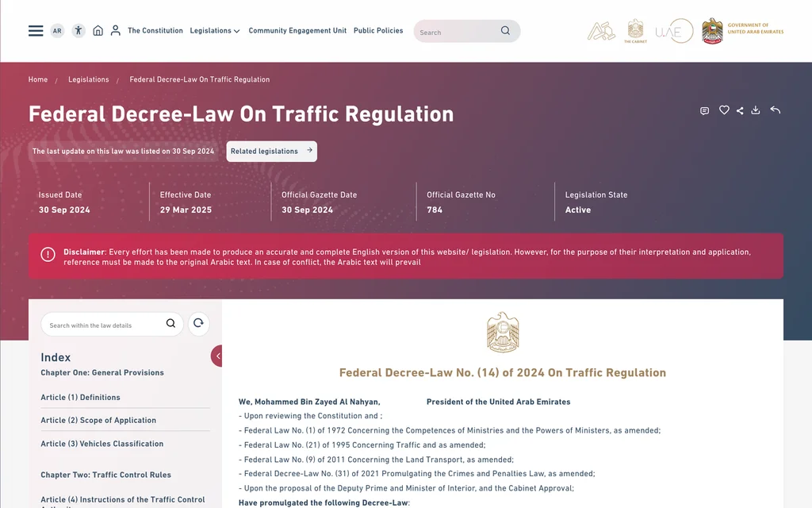The image size is (812, 508).
Task: Click Official Gazette No value 784
Action: tap(435, 210)
